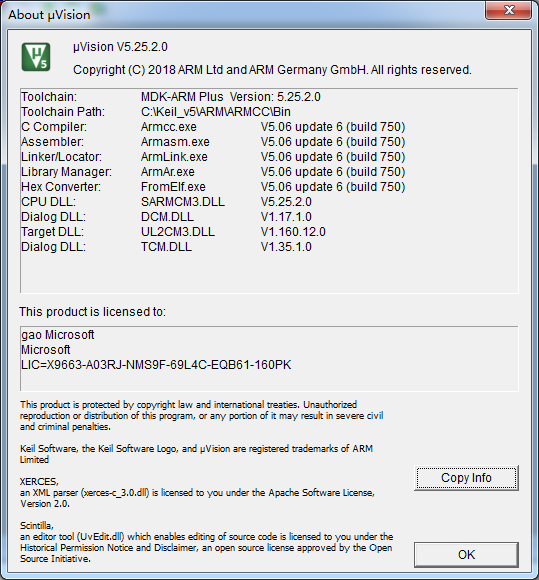The height and width of the screenshot is (580, 539).
Task: Click the About µVision title bar
Action: coord(244,15)
